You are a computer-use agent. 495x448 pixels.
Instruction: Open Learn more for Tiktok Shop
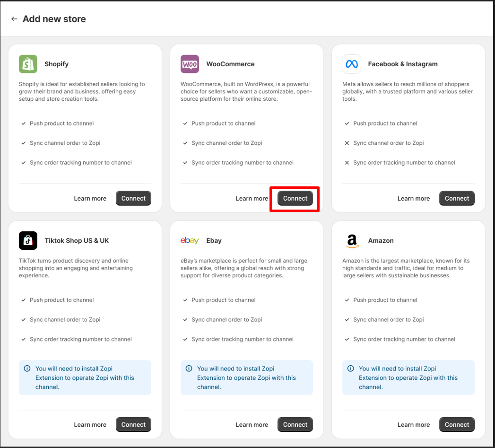tap(90, 425)
